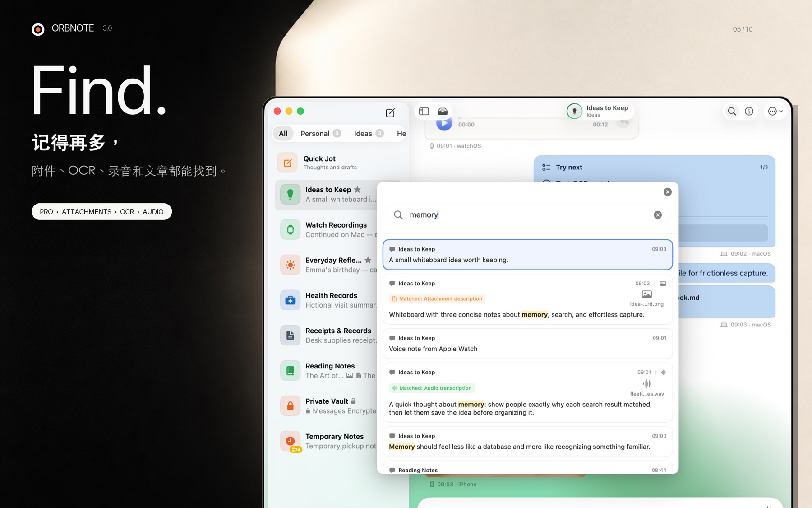Open the Receipts & Records notebook
This screenshot has height=508, width=812.
click(x=327, y=336)
